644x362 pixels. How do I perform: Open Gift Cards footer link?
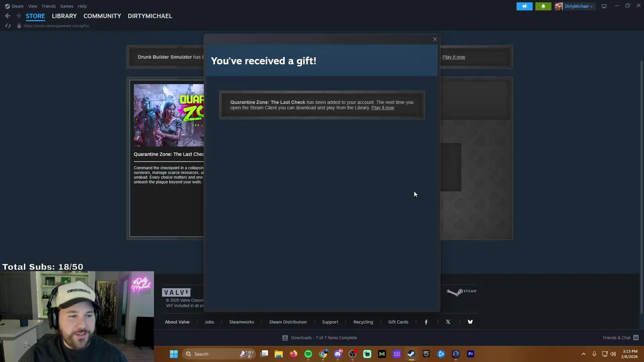pos(398,322)
